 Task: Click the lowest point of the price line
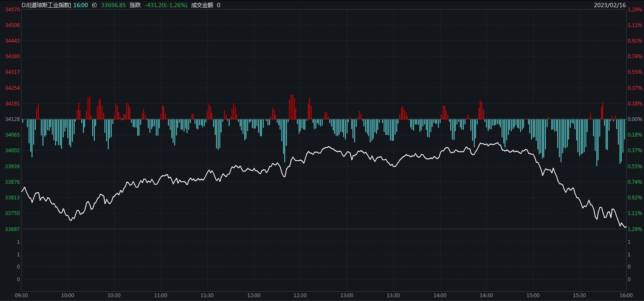pos(626,226)
